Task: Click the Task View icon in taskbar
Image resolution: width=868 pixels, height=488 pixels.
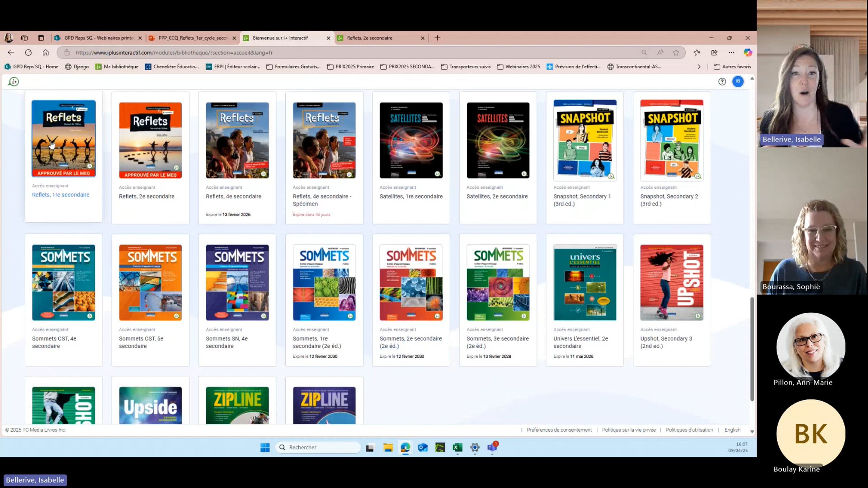Action: coord(370,448)
